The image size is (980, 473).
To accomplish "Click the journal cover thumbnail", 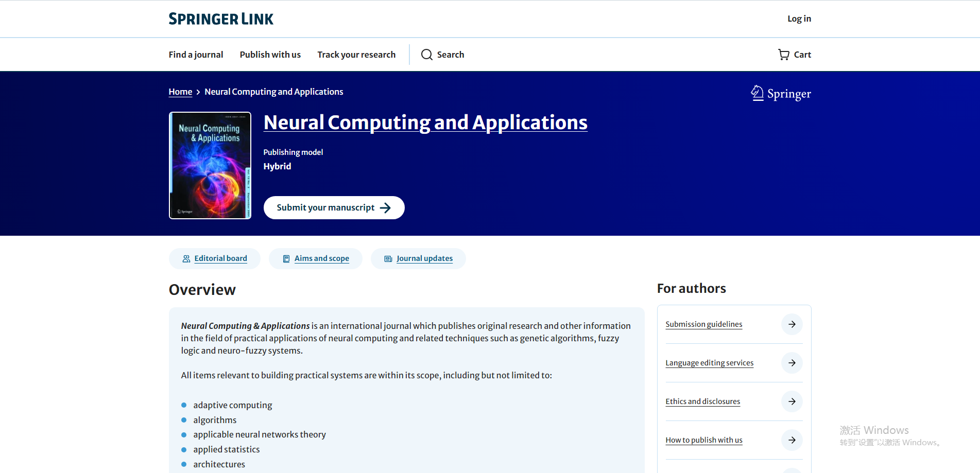I will pyautogui.click(x=210, y=166).
